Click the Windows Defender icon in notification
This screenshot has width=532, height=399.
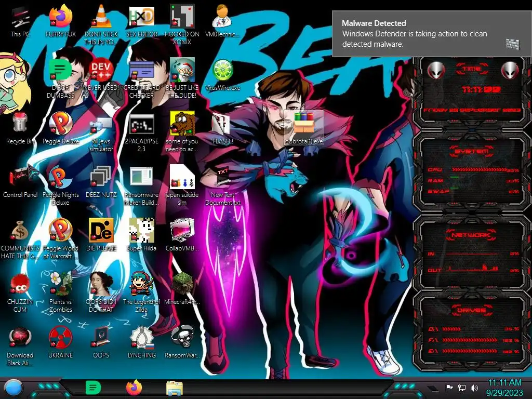point(512,44)
